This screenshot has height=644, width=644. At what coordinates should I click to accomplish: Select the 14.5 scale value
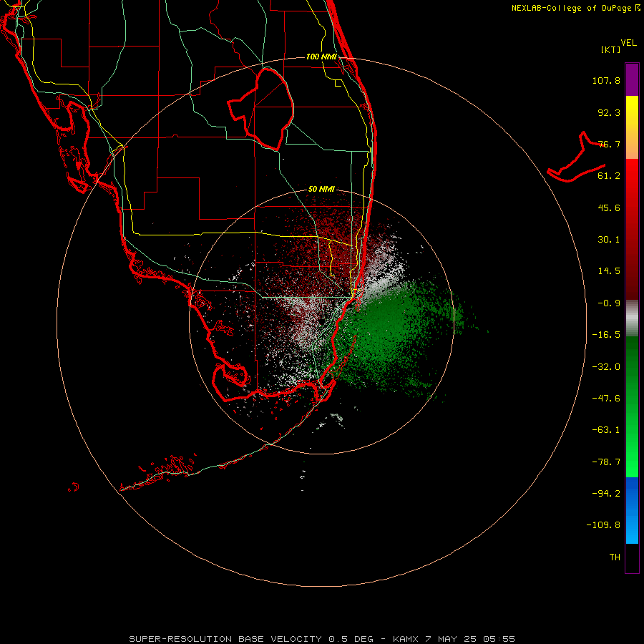click(609, 271)
